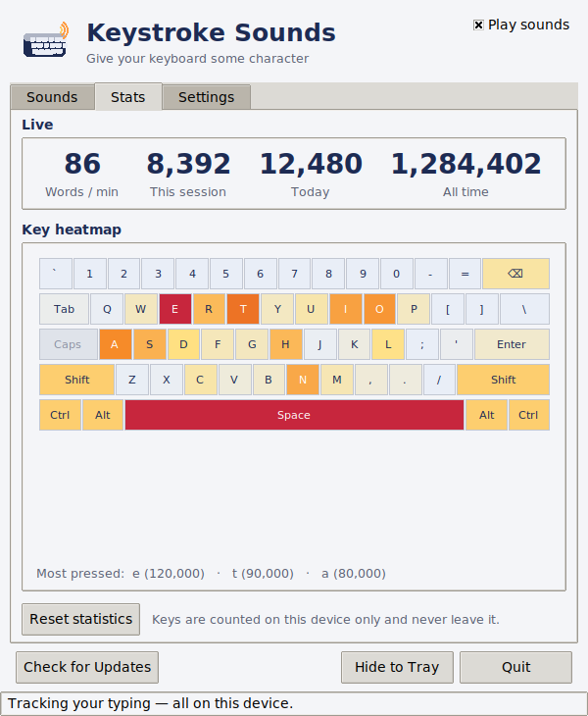Viewport: 588px width, 716px height.
Task: Click the Reset statistics button
Action: [x=80, y=619]
